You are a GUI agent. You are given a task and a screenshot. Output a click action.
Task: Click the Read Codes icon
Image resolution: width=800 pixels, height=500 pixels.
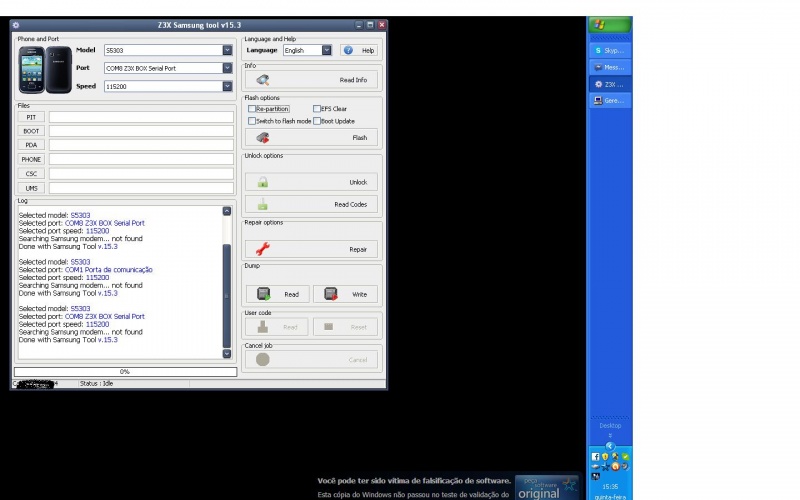click(x=263, y=204)
